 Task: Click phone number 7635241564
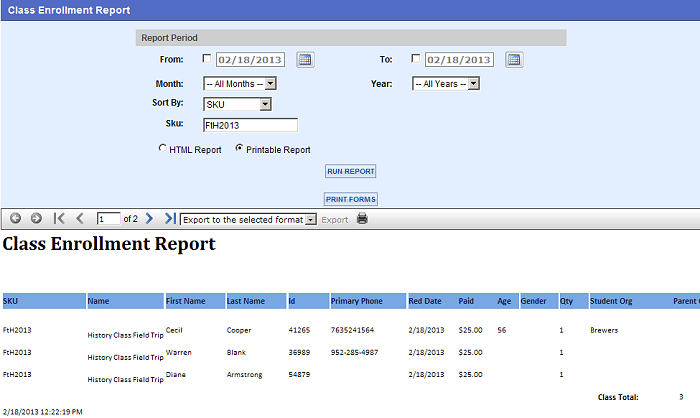(x=352, y=330)
